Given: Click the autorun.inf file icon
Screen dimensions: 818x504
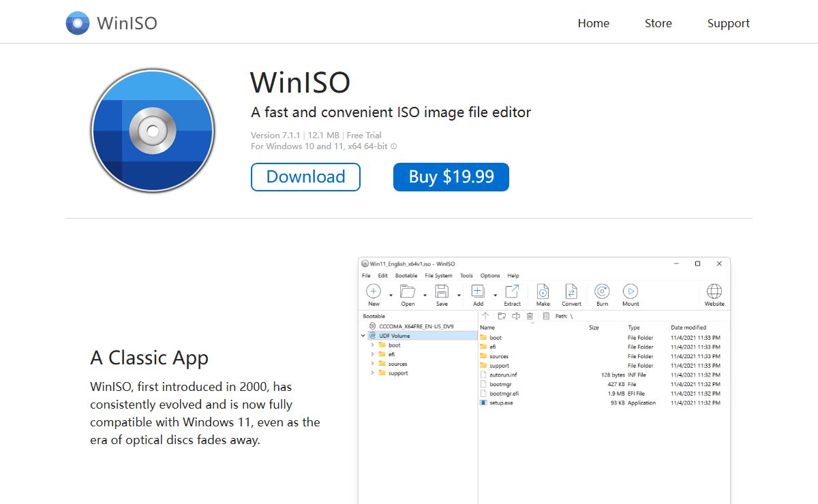Looking at the screenshot, I should (x=483, y=375).
